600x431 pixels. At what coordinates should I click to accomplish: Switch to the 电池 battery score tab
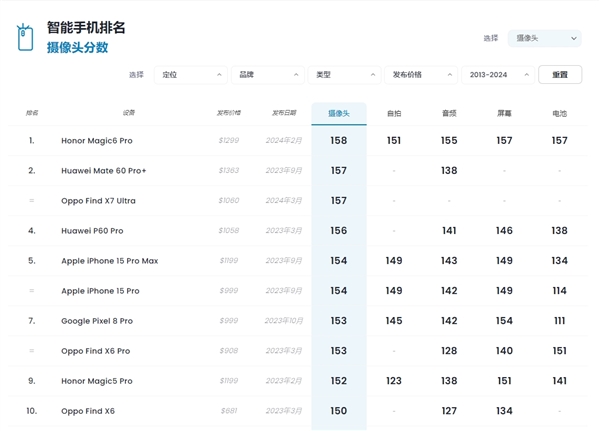click(x=559, y=114)
